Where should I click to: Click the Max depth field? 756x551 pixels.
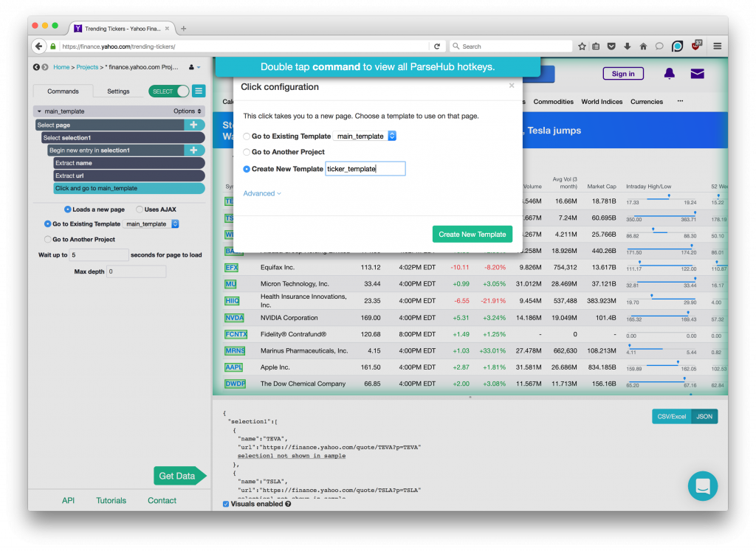click(x=137, y=271)
